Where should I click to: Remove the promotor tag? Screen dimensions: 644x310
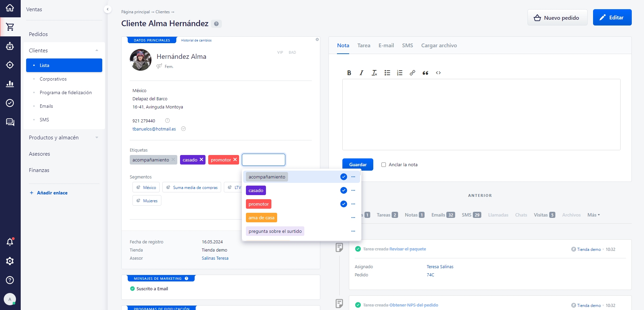tap(235, 159)
